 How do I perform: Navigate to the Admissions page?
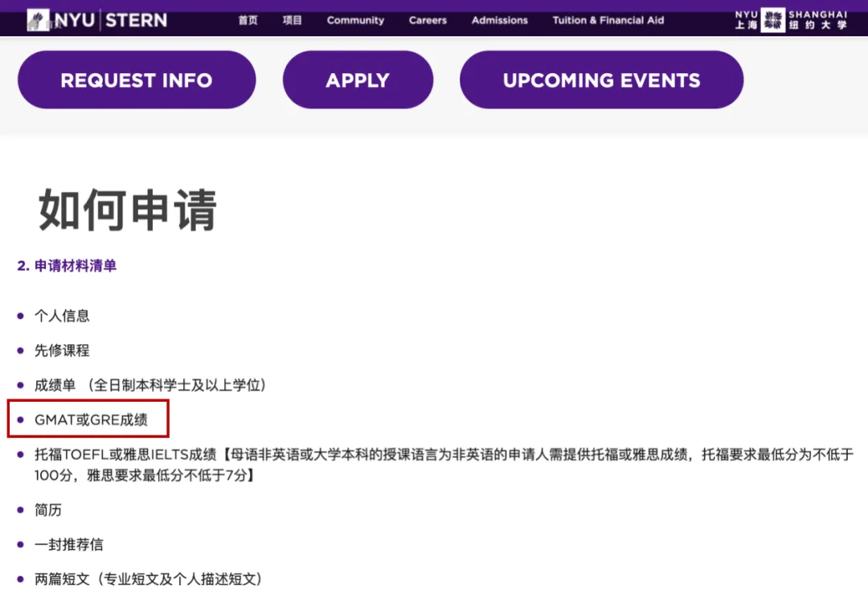pos(500,20)
